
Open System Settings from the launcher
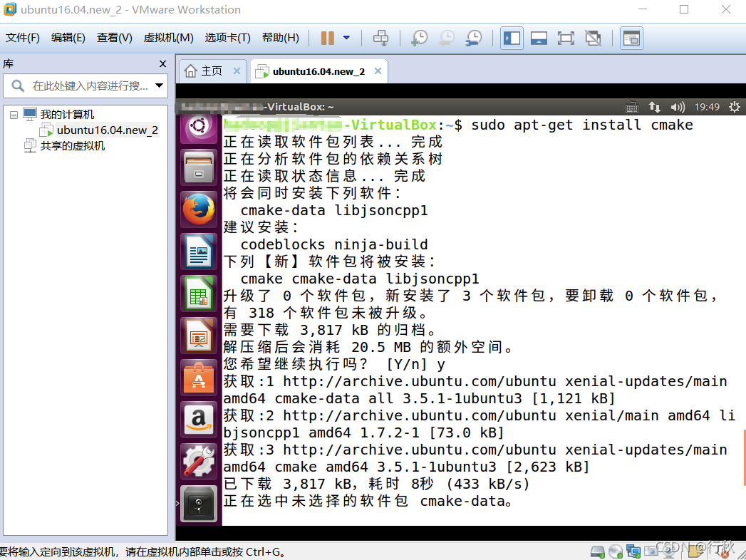coord(199,462)
